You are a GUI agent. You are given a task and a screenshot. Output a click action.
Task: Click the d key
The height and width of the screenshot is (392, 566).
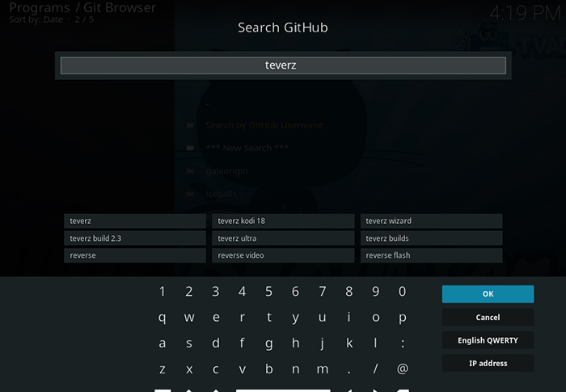[x=216, y=343]
